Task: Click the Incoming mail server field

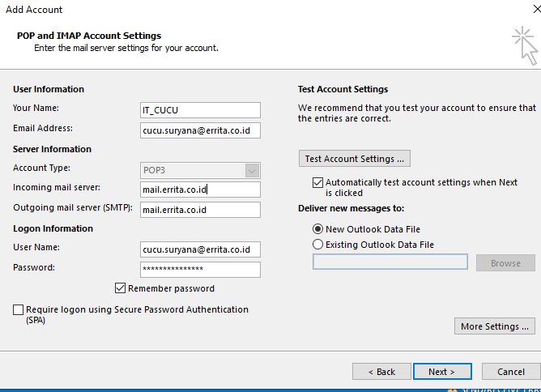Action: pos(199,190)
